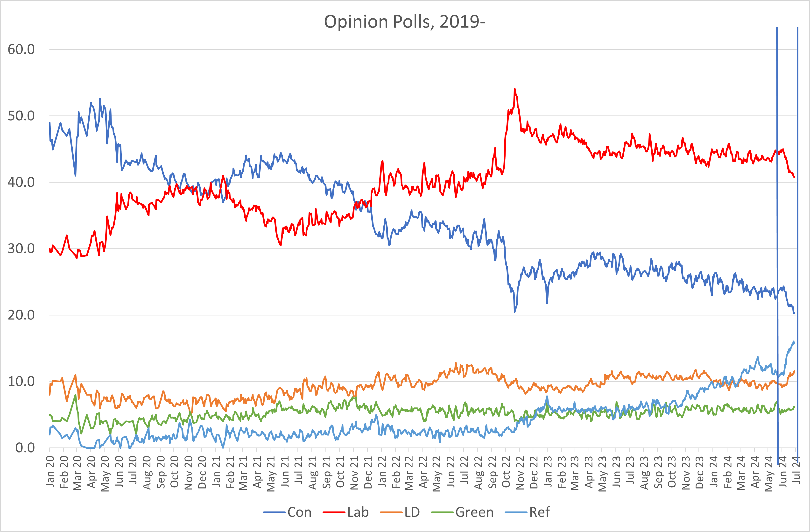Click the green legend line swatch
This screenshot has width=810, height=532.
coord(442,512)
